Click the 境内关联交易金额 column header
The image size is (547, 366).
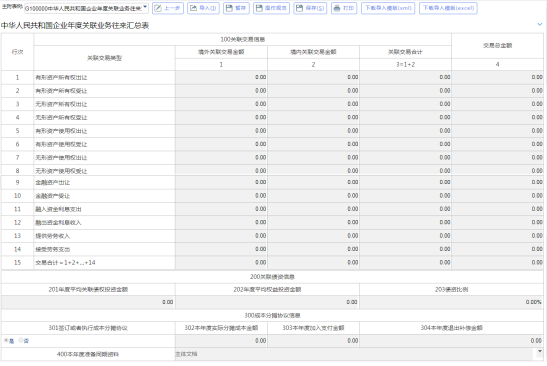tap(313, 52)
